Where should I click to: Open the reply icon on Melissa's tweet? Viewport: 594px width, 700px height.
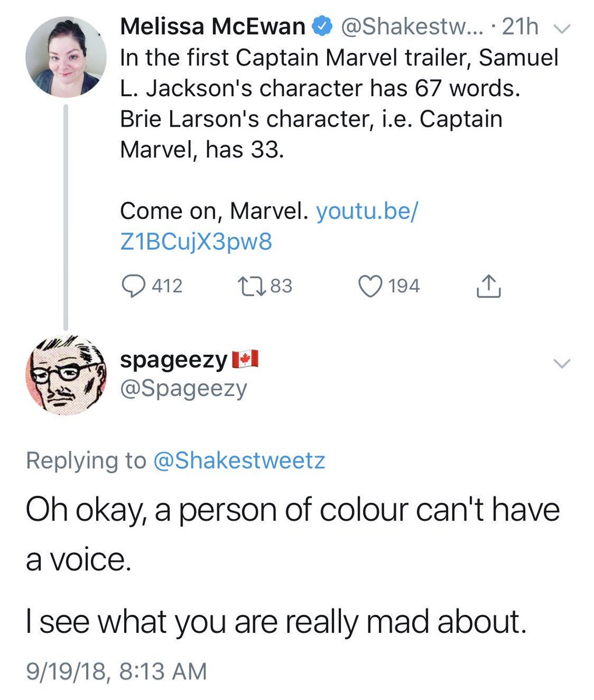pyautogui.click(x=134, y=286)
